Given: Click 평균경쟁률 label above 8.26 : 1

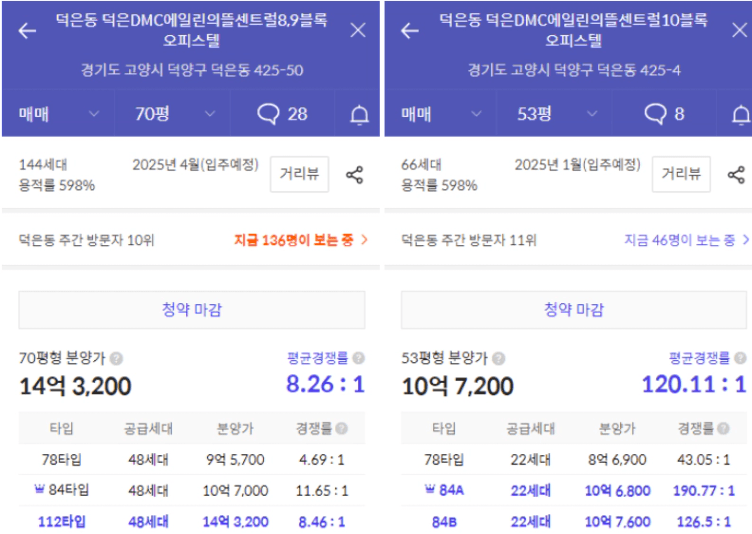Looking at the screenshot, I should [x=317, y=358].
